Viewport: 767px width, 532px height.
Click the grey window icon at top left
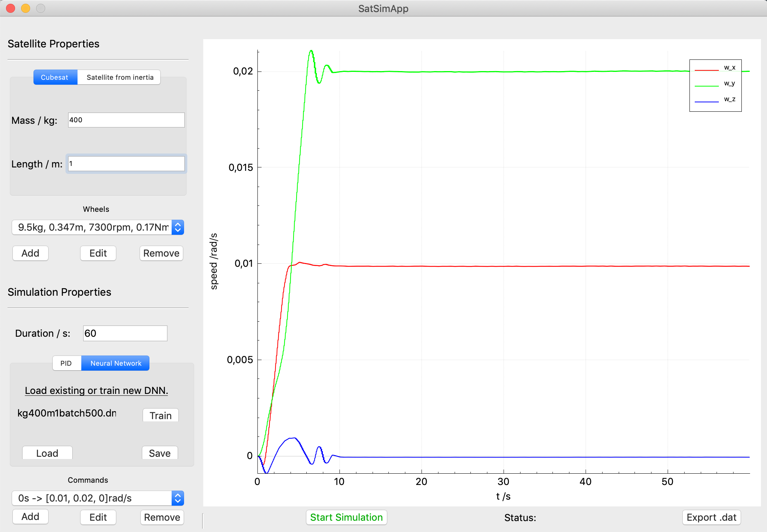click(40, 8)
